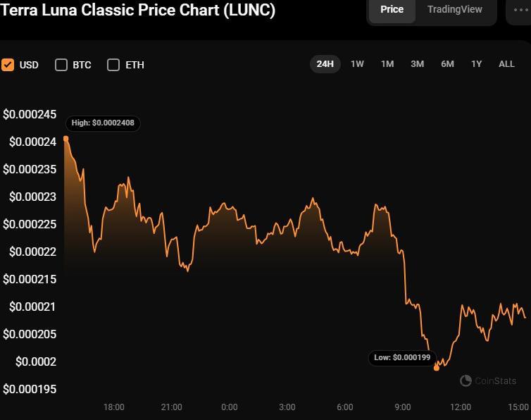Image resolution: width=531 pixels, height=420 pixels.
Task: Uncheck the USD currency checkbox
Action: [8, 65]
